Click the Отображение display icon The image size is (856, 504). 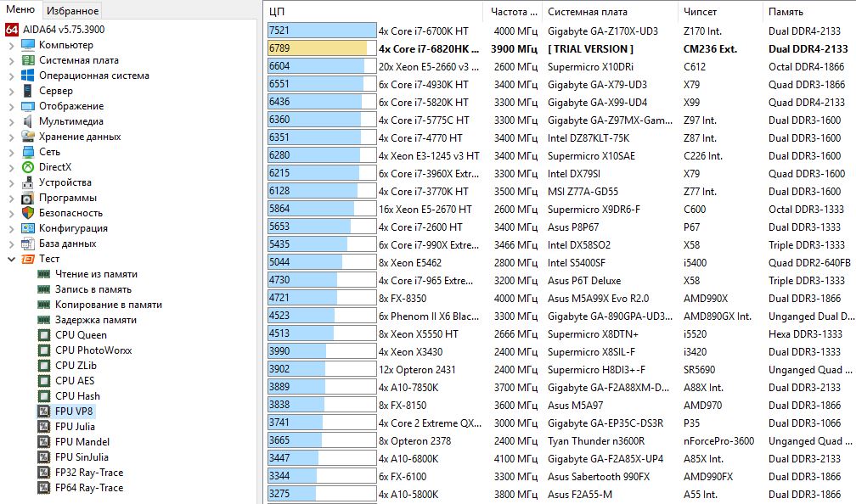28,106
